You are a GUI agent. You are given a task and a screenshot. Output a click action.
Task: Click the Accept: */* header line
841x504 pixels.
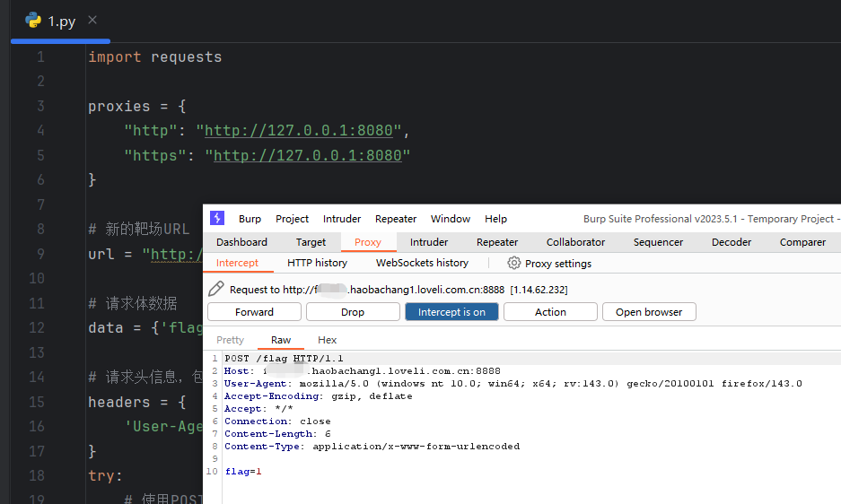coord(258,409)
